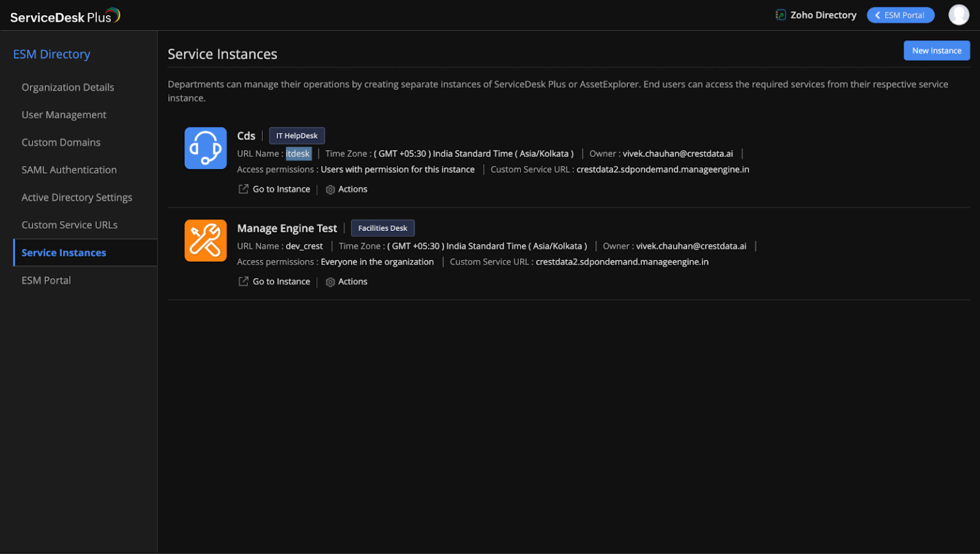
Task: Click the external-link icon beside Cds Go to Instance
Action: 244,189
